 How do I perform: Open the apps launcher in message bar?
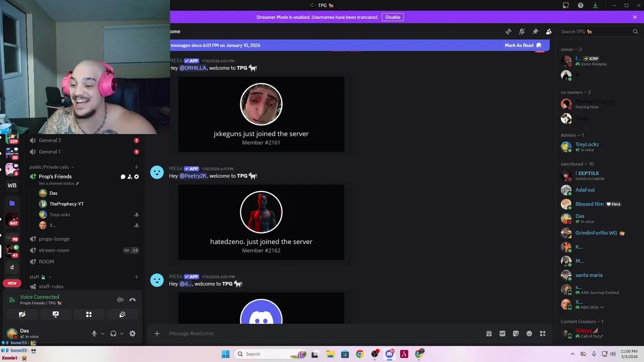(543, 333)
